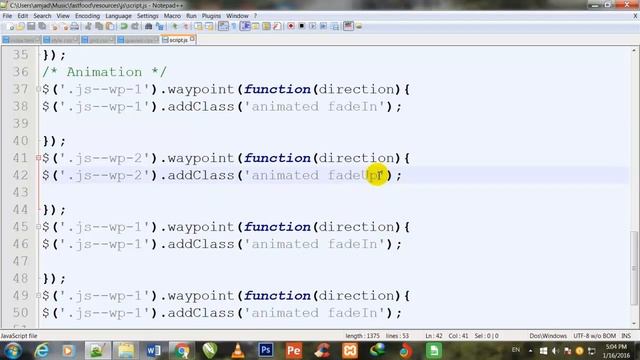Create a new document with New icon

tap(11, 27)
